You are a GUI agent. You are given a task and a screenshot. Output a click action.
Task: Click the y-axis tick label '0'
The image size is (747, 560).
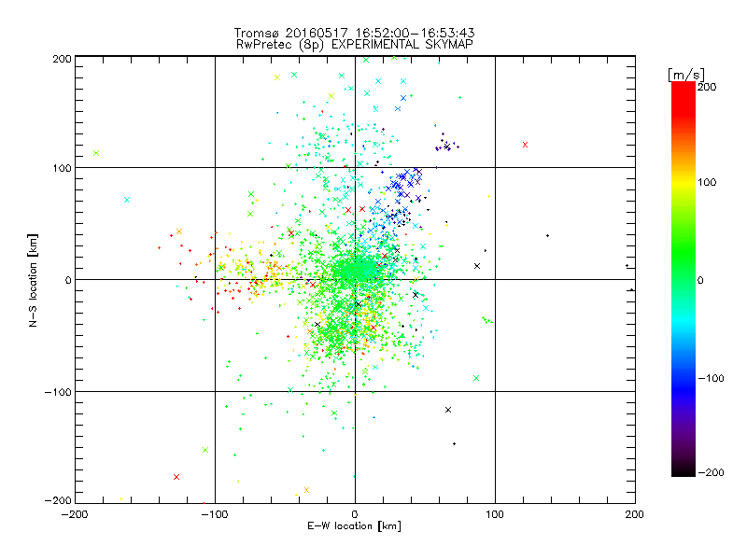[68, 280]
